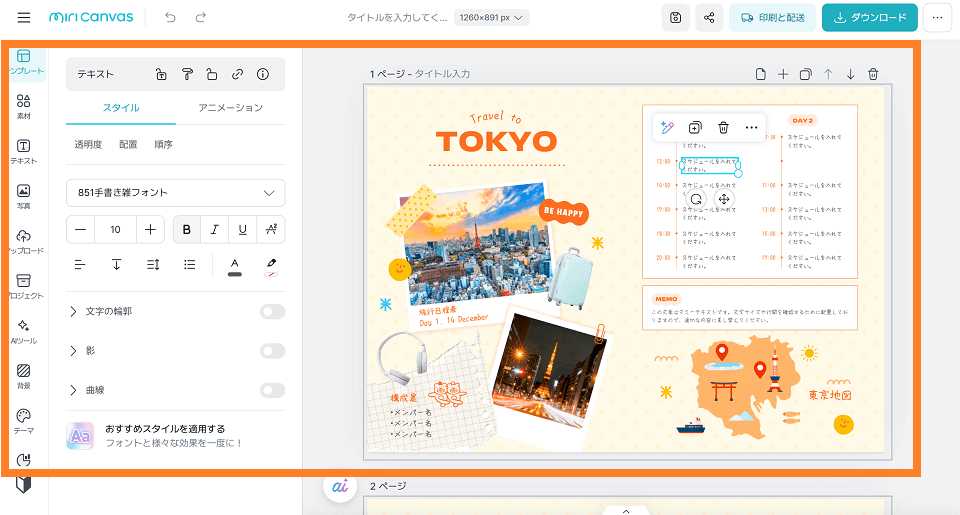Expand the 文字の輪郭 section chevron
960x515 pixels.
pos(73,312)
